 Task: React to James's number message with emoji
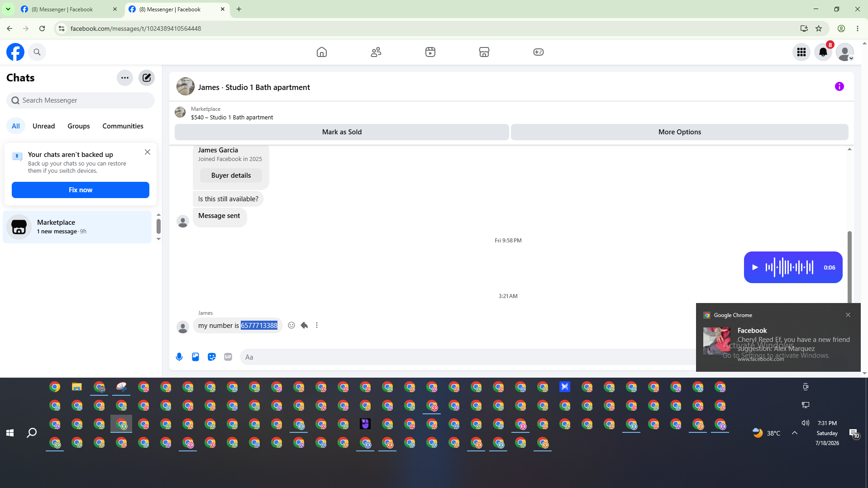click(x=291, y=325)
